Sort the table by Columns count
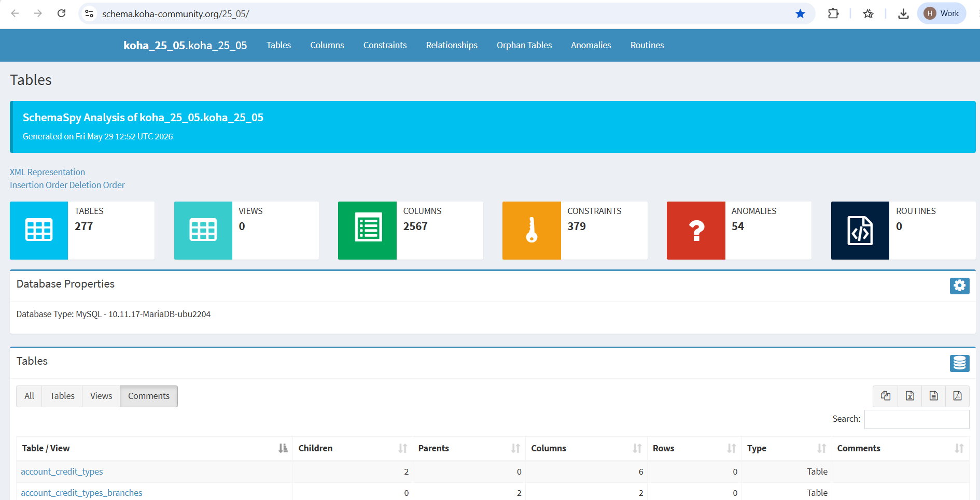Screen dimensions: 980x500 click(x=586, y=449)
